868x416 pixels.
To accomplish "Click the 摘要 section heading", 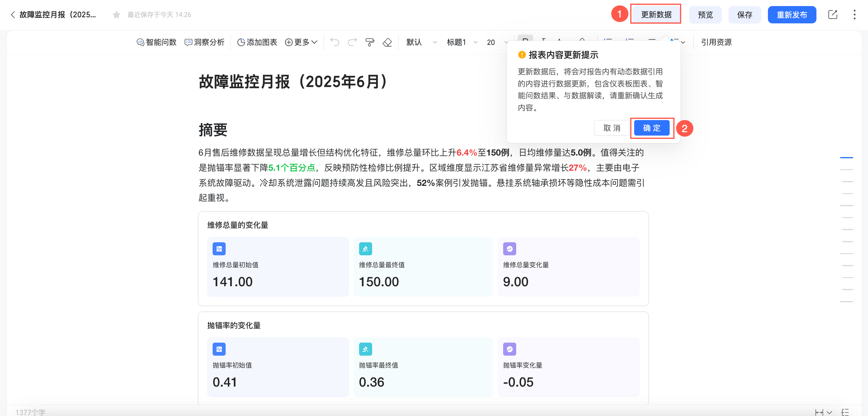I will point(213,130).
